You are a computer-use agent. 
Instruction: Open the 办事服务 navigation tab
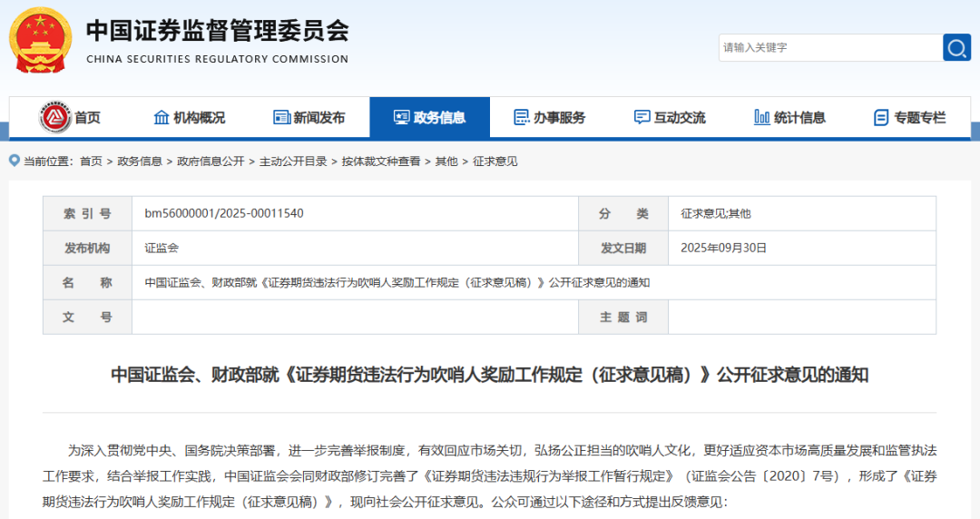coord(550,117)
